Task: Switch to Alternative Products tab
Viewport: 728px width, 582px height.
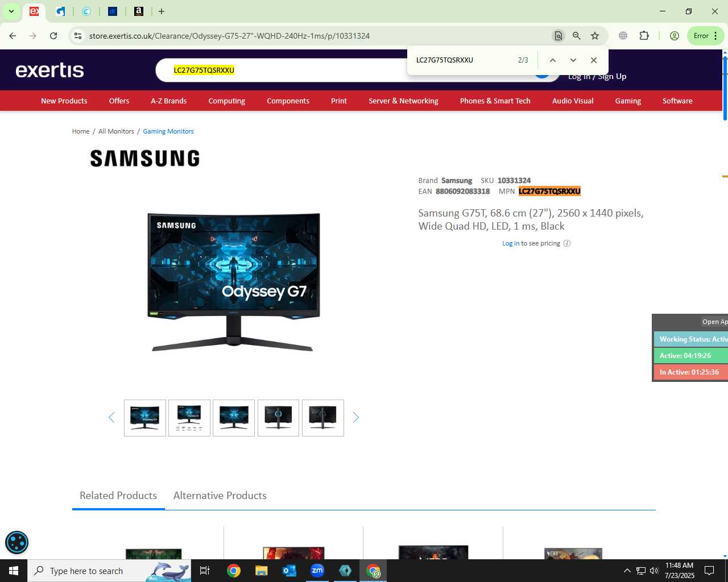Action: point(220,496)
